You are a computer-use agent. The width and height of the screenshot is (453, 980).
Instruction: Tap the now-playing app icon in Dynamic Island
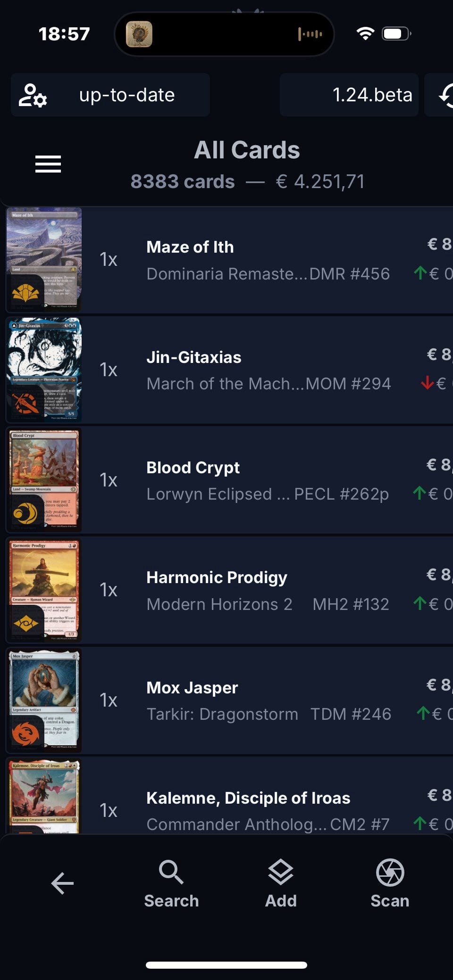[x=139, y=34]
